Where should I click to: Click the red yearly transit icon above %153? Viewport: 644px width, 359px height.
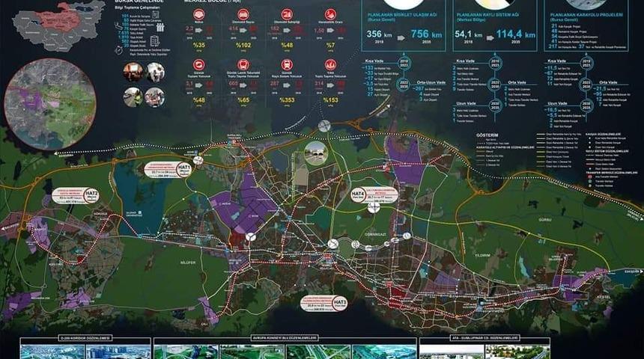[x=330, y=65]
